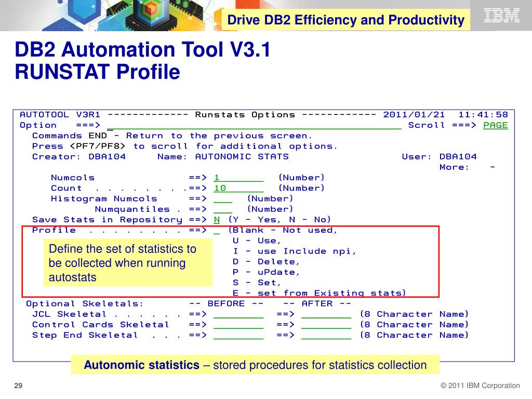Click JCL Skeletal AFTER field
This screenshot has width=532, height=399.
click(x=326, y=314)
